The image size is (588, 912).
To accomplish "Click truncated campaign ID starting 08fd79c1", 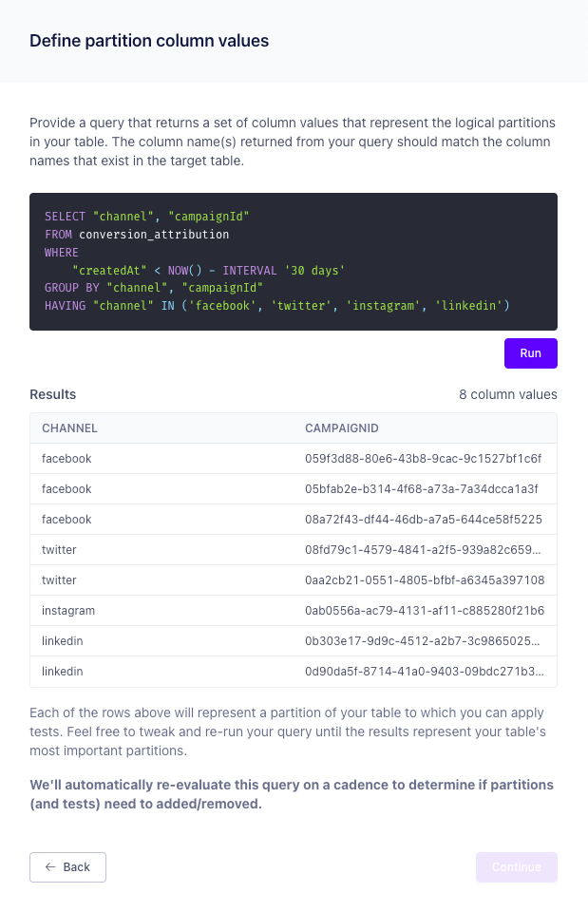I will (423, 550).
